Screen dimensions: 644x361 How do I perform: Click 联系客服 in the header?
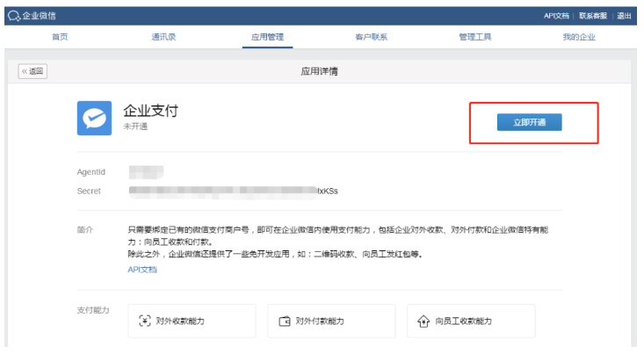click(593, 16)
